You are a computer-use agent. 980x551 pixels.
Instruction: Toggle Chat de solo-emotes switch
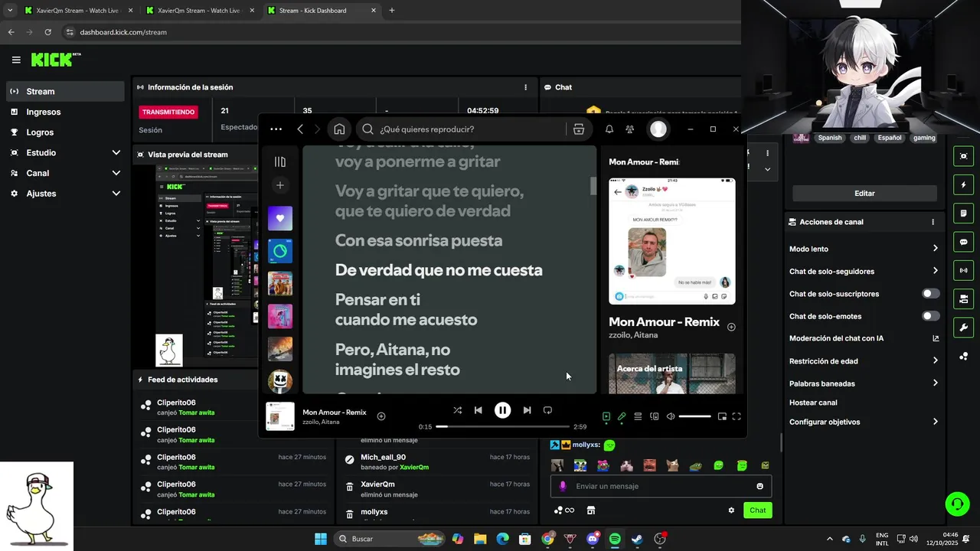click(930, 316)
